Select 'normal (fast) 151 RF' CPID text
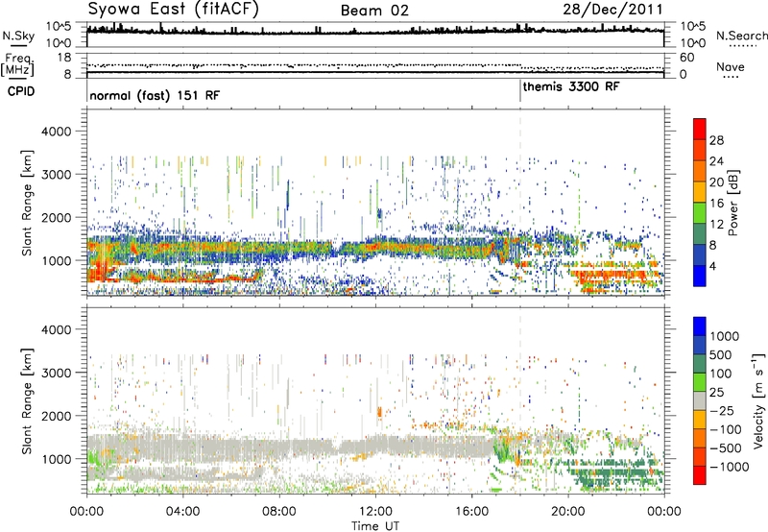 [155, 95]
